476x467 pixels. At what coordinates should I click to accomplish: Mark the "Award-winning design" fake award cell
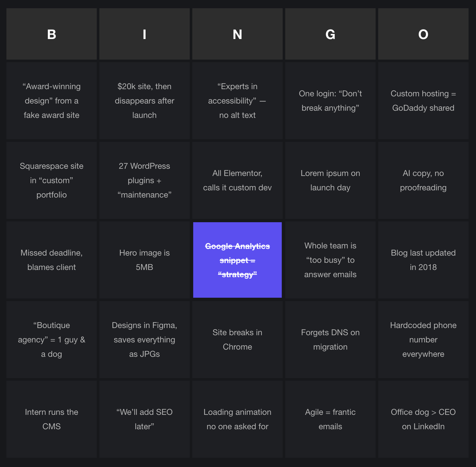51,101
